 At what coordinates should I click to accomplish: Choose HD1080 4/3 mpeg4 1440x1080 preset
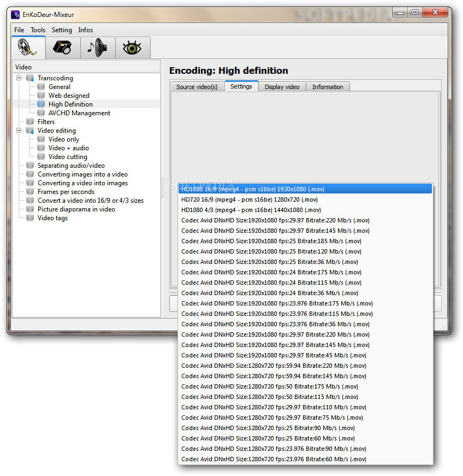pos(305,210)
